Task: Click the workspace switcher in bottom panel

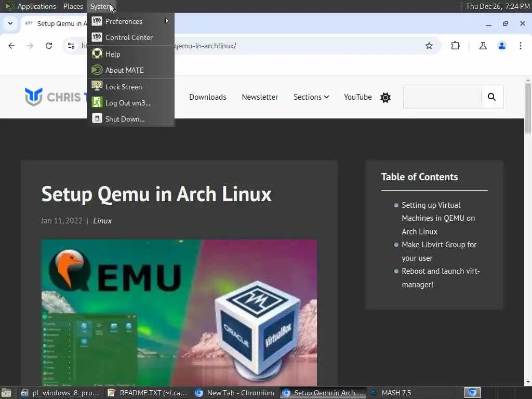Action: pyautogui.click(x=472, y=393)
